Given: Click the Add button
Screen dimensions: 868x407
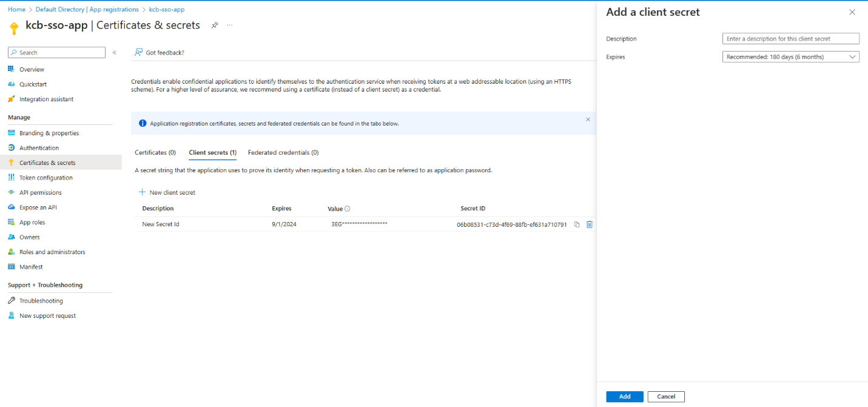Looking at the screenshot, I should pyautogui.click(x=625, y=397).
